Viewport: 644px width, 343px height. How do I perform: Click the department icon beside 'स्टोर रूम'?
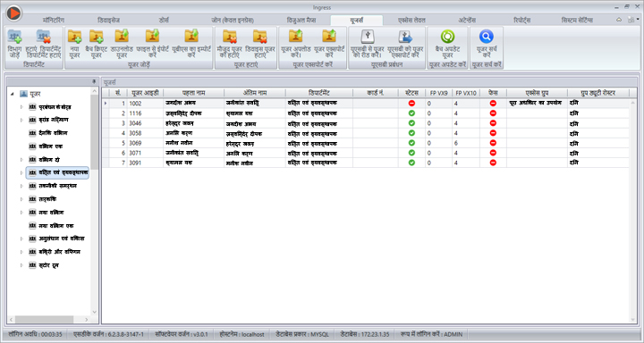click(x=32, y=265)
